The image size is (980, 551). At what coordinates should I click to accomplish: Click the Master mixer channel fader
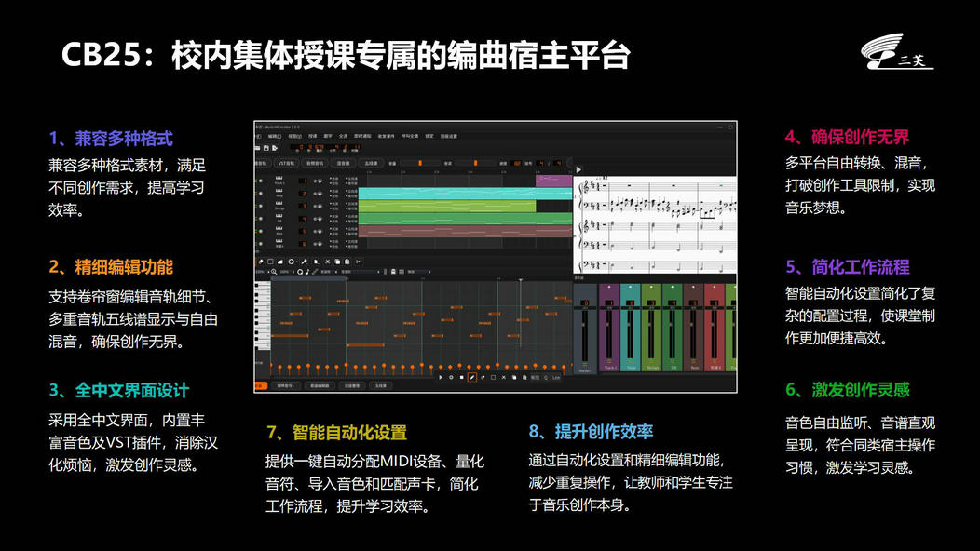pyautogui.click(x=584, y=324)
